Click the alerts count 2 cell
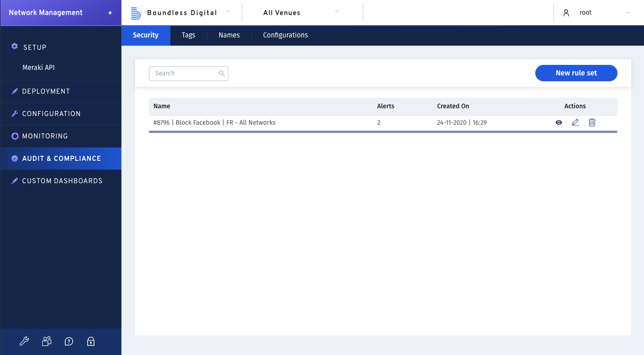644x355 pixels. (x=379, y=122)
